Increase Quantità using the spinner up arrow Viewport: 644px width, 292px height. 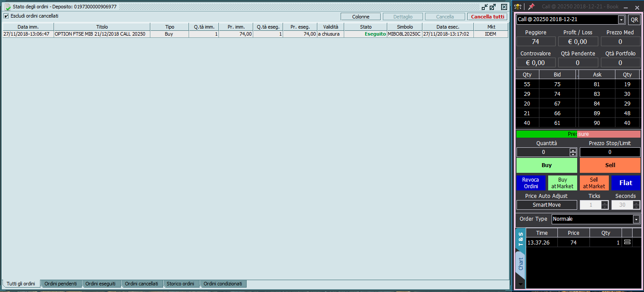(x=573, y=150)
